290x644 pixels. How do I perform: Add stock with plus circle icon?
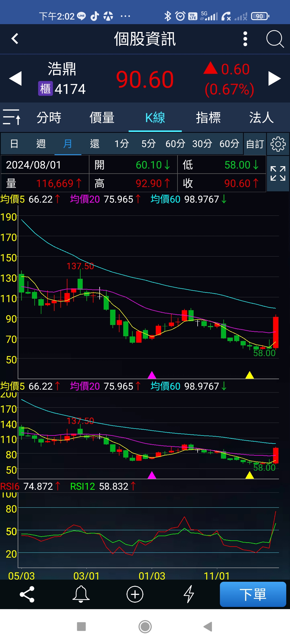pos(135,594)
